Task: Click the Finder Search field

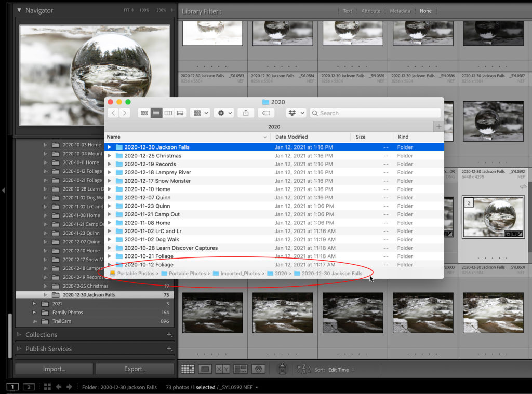Action: click(375, 113)
